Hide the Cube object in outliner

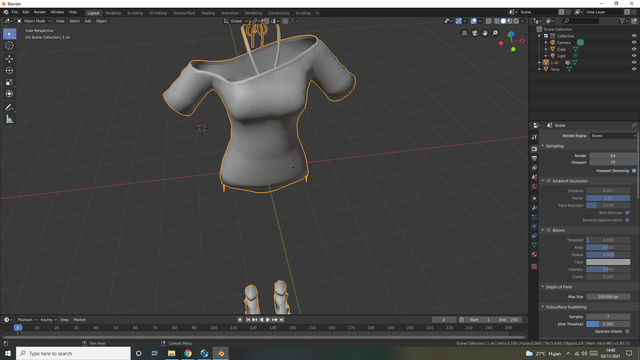point(634,49)
